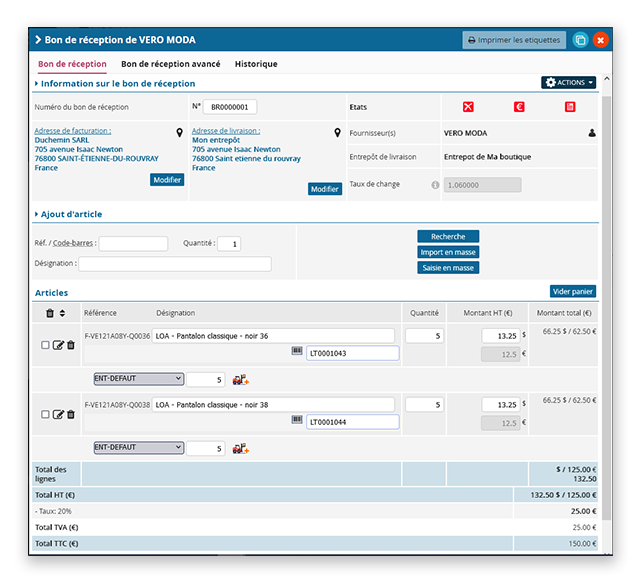This screenshot has height=582, width=641.
Task: Click designation field for noir 38
Action: pyautogui.click(x=273, y=405)
